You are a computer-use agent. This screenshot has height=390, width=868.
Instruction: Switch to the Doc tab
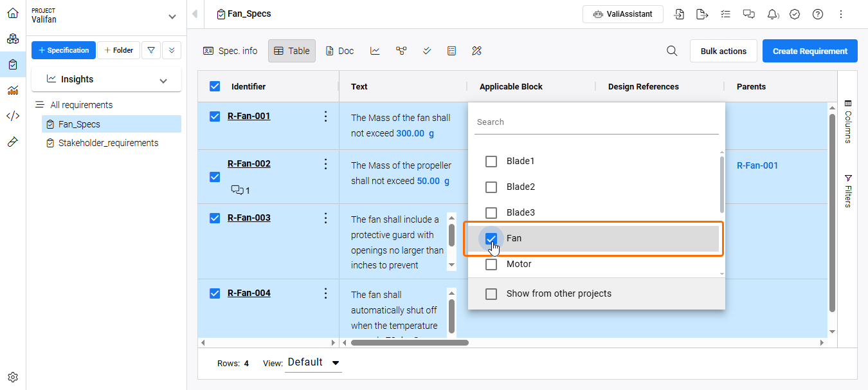[339, 51]
